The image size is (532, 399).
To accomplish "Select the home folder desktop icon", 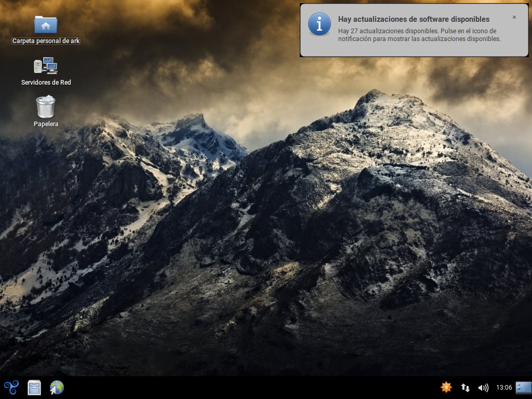I will click(x=46, y=24).
